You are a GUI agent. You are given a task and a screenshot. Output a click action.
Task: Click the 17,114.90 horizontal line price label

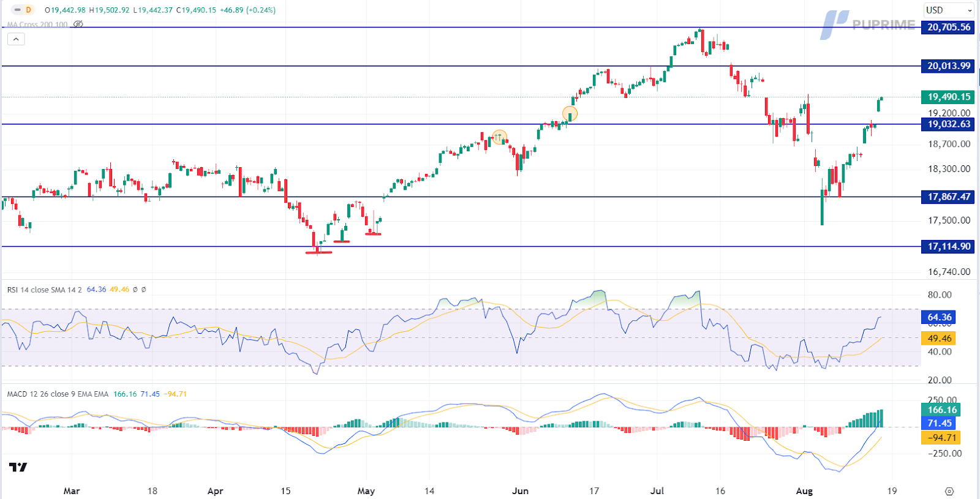click(x=948, y=246)
